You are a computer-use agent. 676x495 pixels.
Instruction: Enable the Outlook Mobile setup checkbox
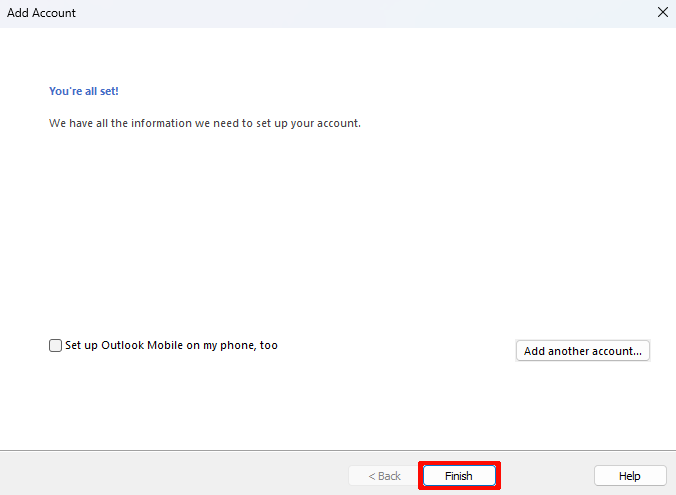tap(56, 346)
